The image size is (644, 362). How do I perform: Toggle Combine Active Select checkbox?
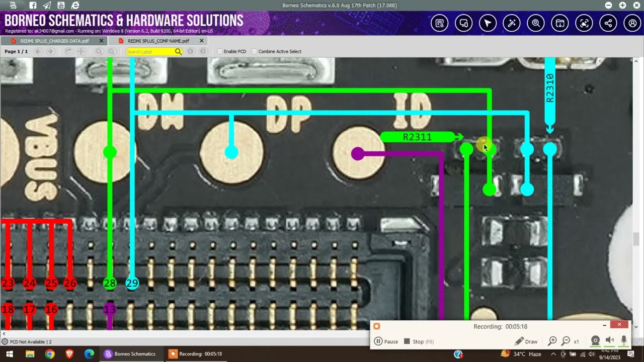pos(254,51)
